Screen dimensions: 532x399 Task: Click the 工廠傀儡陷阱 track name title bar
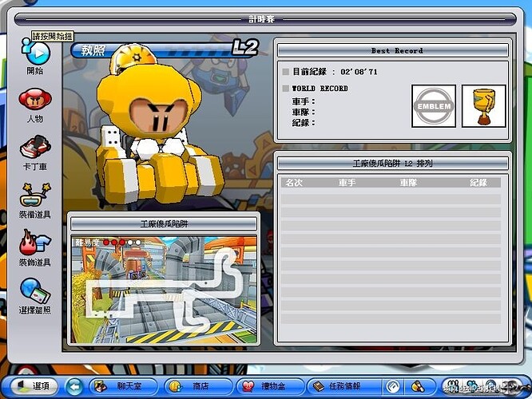pos(164,223)
